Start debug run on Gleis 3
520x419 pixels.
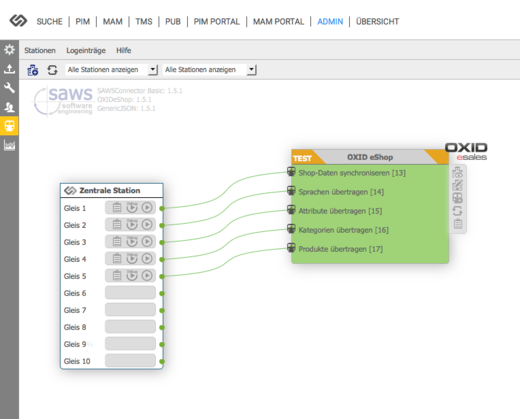pyautogui.click(x=132, y=241)
